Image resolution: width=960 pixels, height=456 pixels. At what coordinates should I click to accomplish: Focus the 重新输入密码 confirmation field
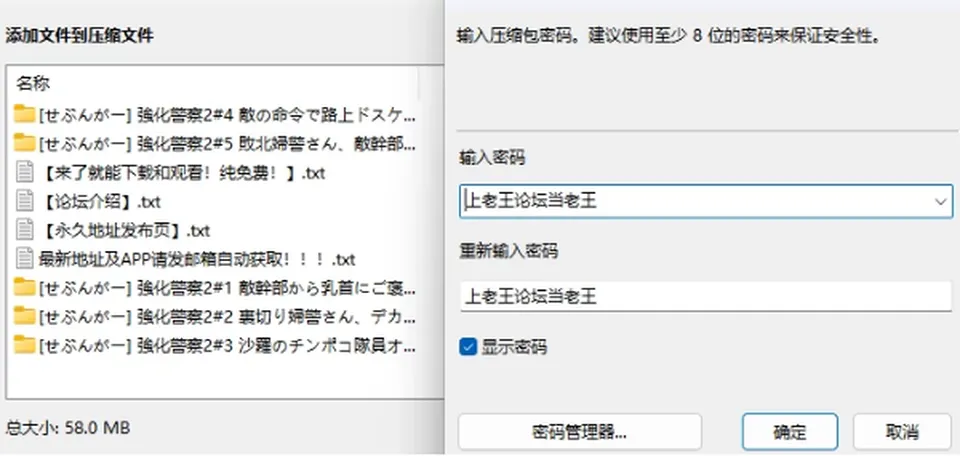706,297
